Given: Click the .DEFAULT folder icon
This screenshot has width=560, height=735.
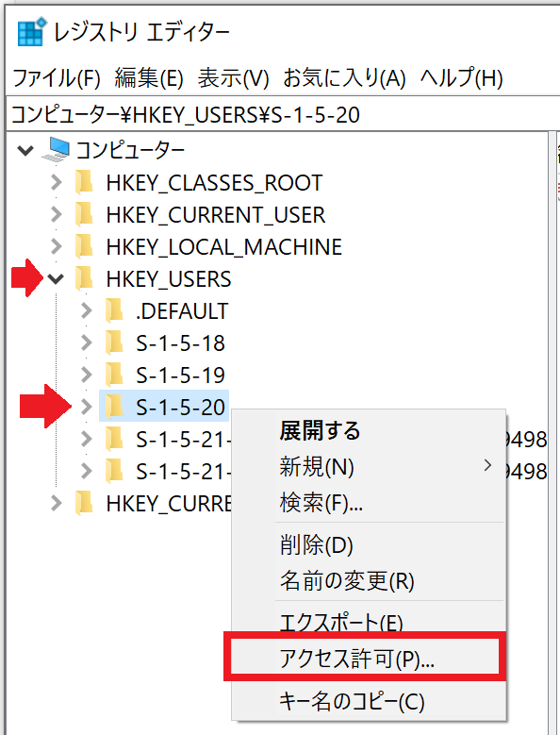Looking at the screenshot, I should [114, 310].
